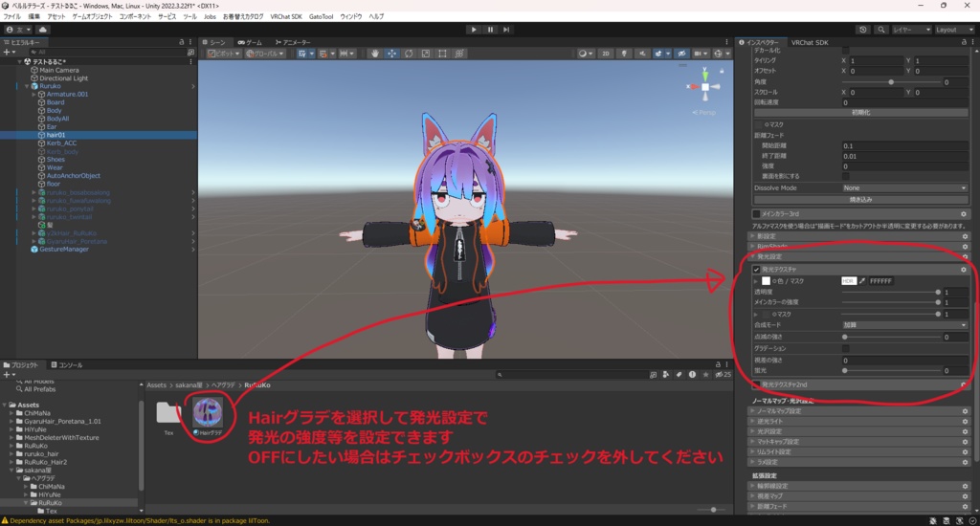Expand the 光沢設定 section
The image size is (980, 526).
click(x=860, y=431)
